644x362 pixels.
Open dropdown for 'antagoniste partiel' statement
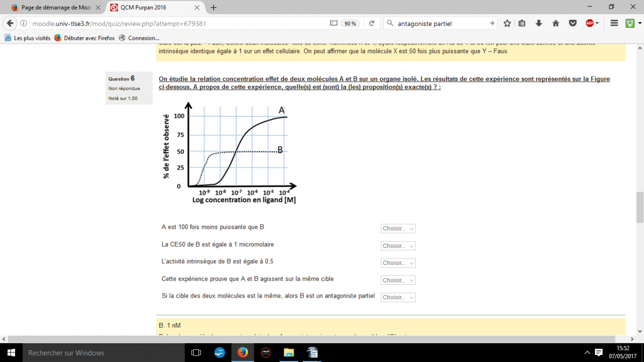[398, 297]
